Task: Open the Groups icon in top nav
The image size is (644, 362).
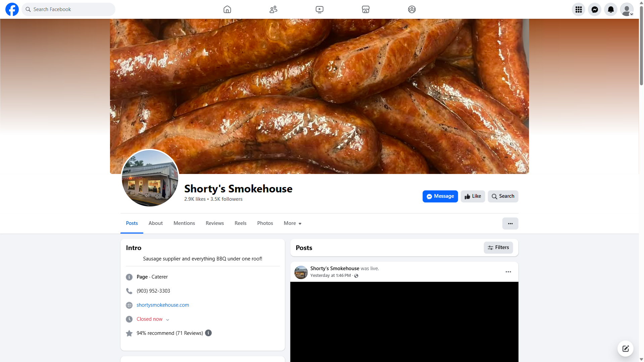Action: pos(412,9)
